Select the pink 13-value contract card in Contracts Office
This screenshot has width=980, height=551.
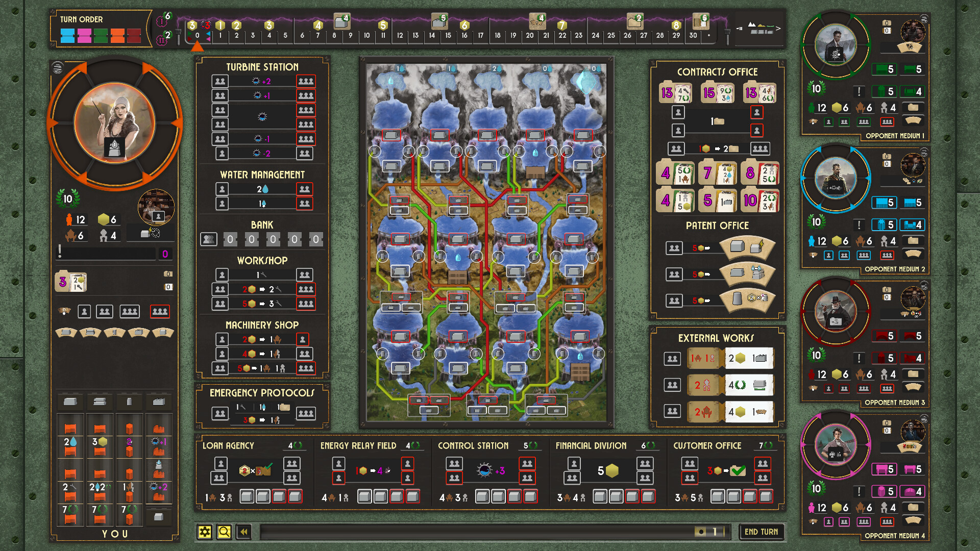[675, 93]
